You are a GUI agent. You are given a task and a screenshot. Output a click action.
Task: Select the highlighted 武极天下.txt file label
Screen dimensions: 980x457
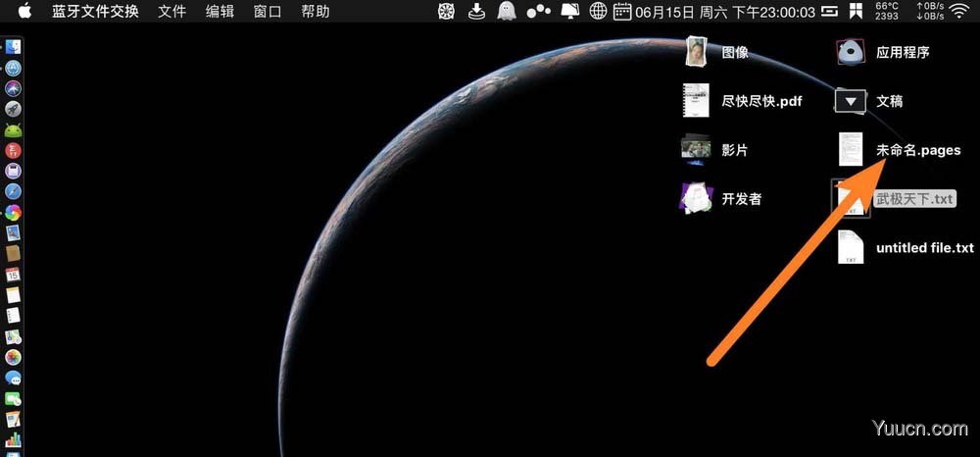tap(914, 199)
